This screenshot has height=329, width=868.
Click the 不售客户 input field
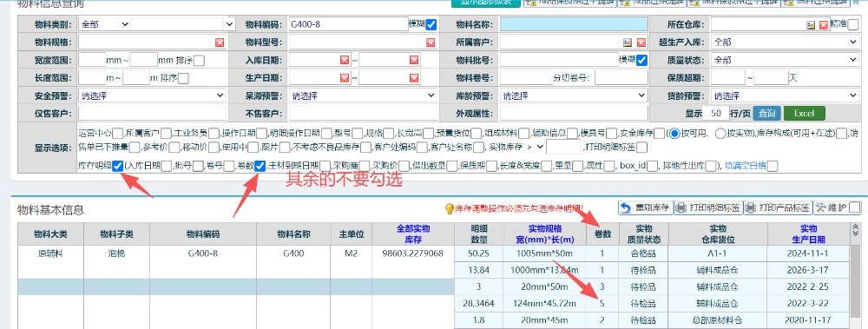pyautogui.click(x=363, y=114)
